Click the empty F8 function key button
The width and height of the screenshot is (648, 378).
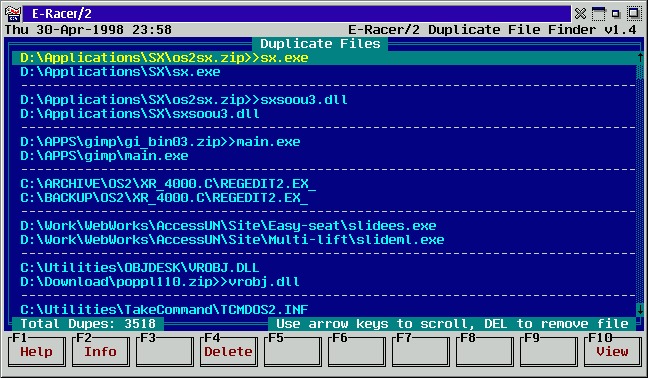pos(485,351)
